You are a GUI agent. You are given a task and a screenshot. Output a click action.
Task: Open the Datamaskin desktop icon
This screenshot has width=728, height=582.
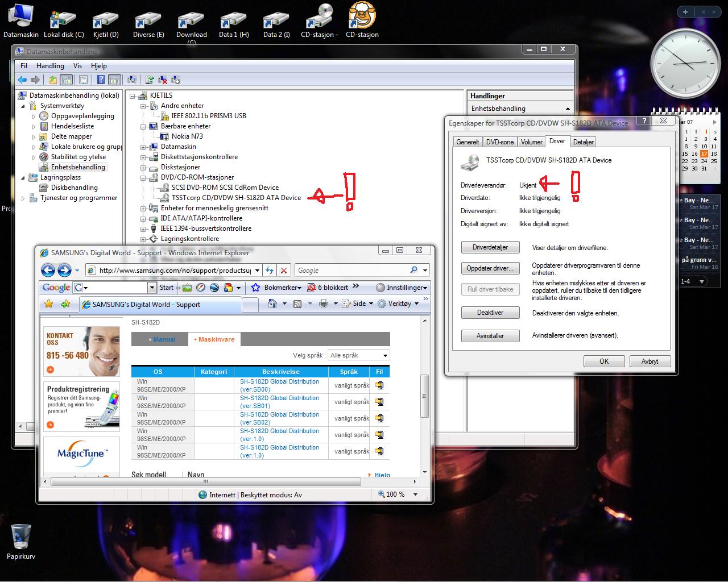pyautogui.click(x=21, y=20)
